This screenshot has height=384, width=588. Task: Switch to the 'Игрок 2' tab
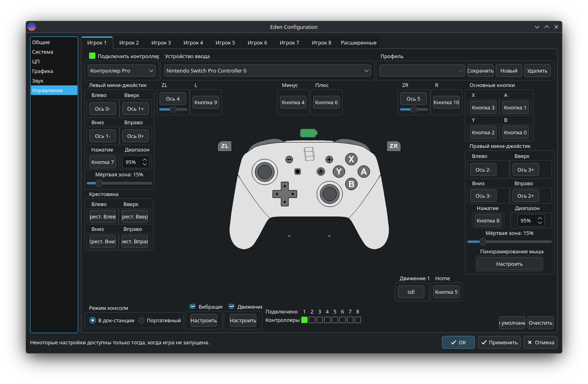tap(129, 42)
